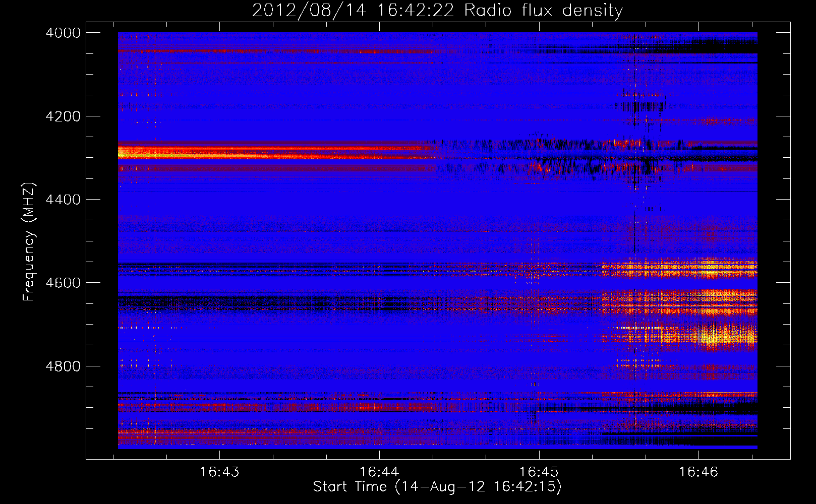Click the 4600 frequency tick label

coord(63,283)
